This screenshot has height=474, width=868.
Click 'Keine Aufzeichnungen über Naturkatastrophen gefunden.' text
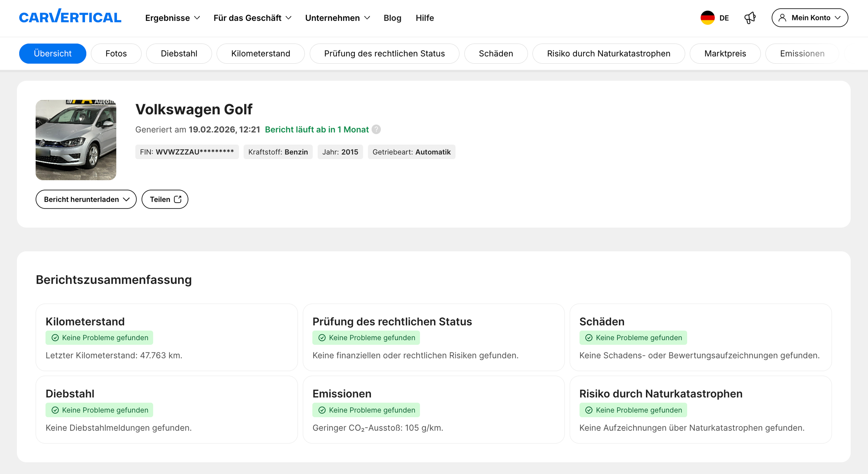click(x=692, y=428)
